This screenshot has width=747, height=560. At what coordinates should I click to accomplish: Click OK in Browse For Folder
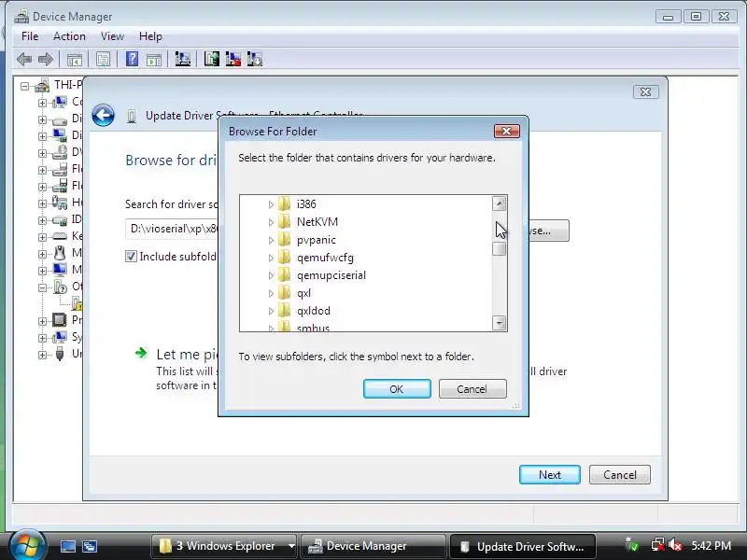coord(397,389)
